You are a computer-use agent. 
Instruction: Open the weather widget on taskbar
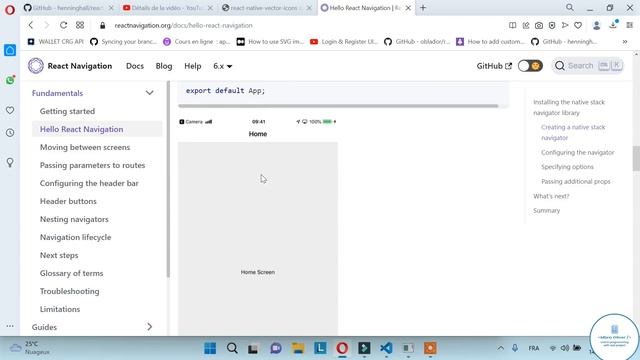[30, 348]
